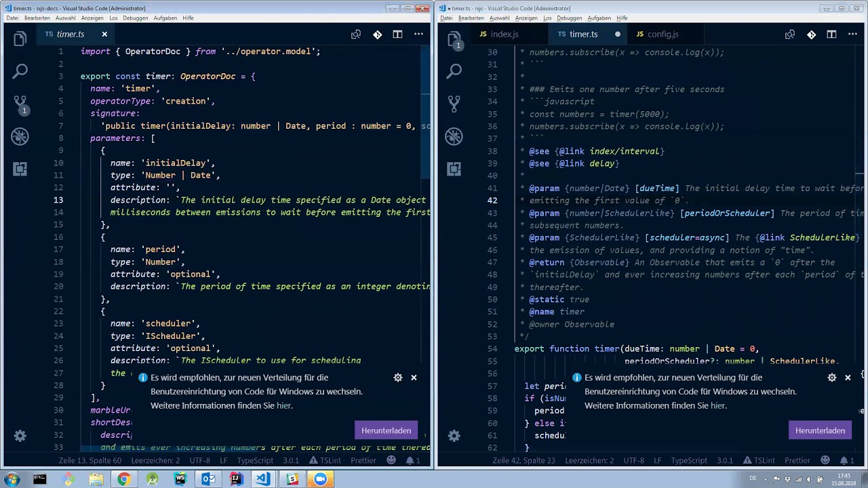868x488 pixels.
Task: Open Source Control in rxjs-docs window
Action: point(20,104)
